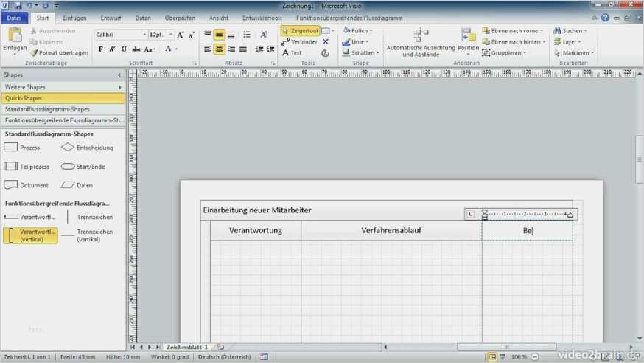
Task: Click the Verantwortung column header
Action: [x=256, y=231]
